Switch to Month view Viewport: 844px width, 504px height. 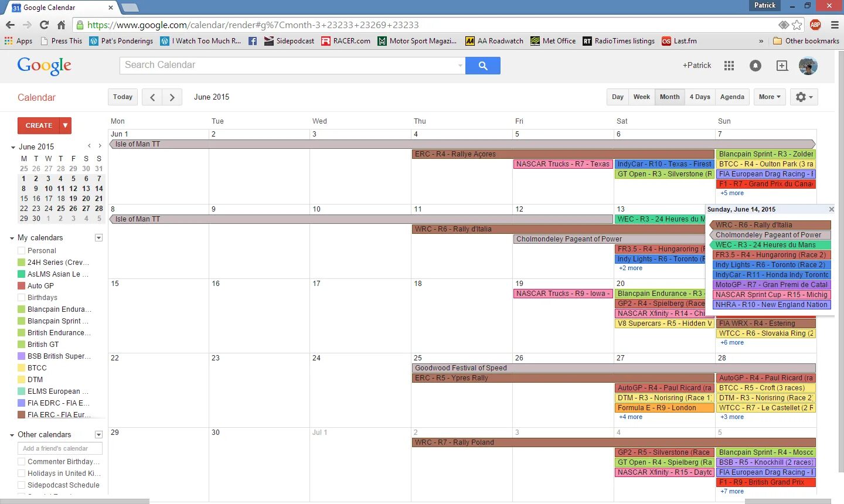coord(669,97)
